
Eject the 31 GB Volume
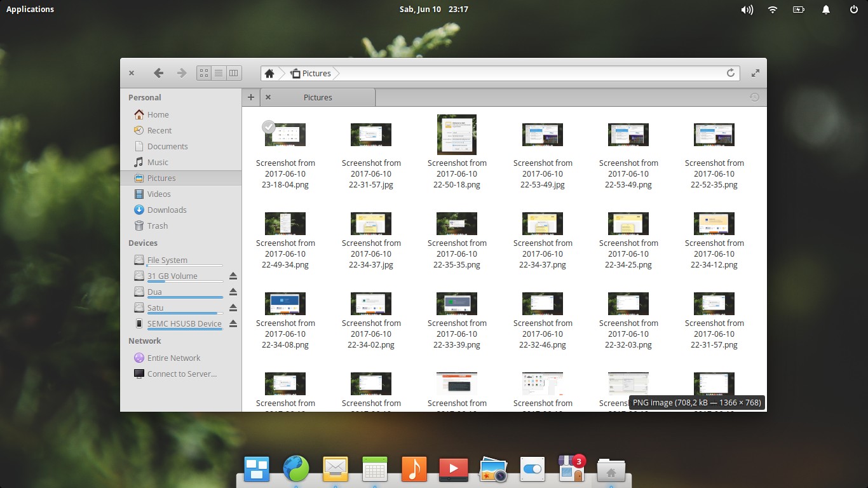(x=233, y=276)
